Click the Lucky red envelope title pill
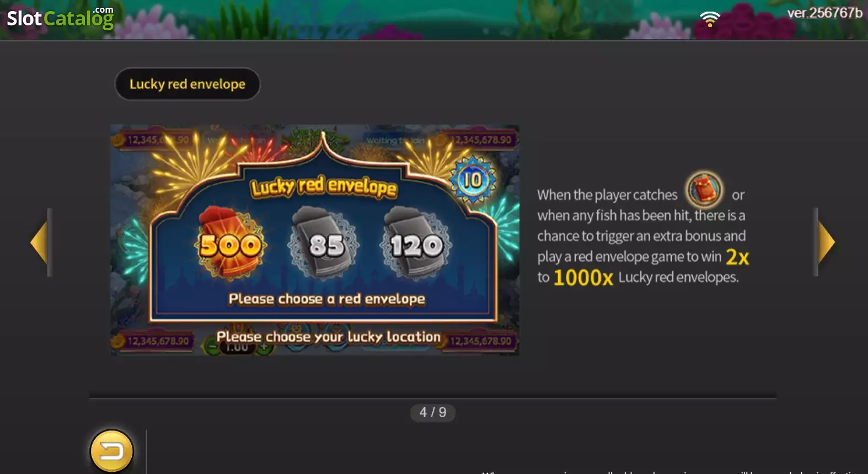This screenshot has height=474, width=868. pos(187,84)
